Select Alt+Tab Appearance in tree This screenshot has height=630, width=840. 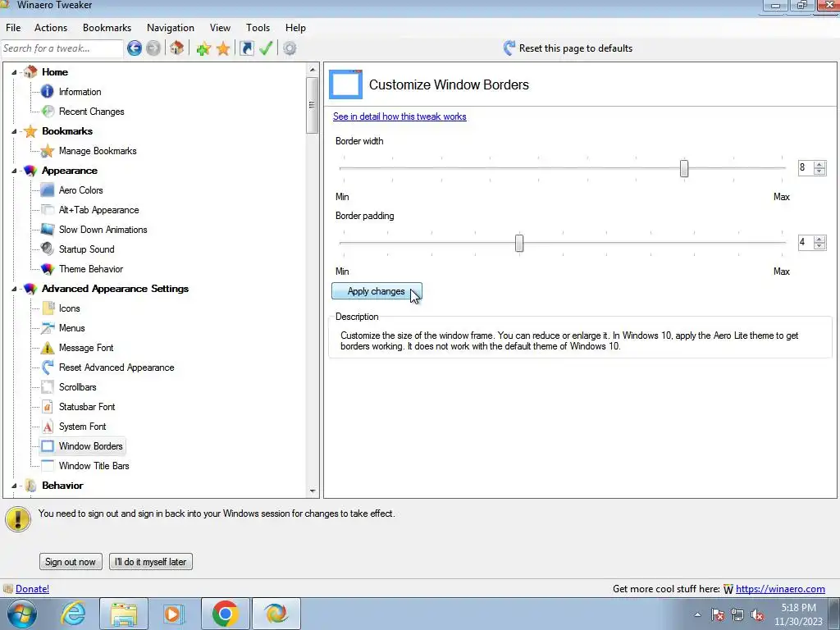click(98, 210)
